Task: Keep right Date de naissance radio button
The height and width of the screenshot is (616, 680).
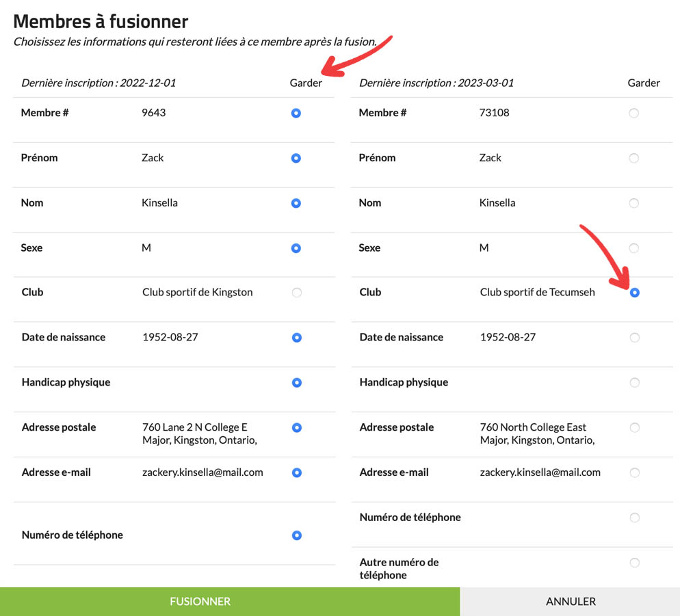Action: (x=634, y=338)
